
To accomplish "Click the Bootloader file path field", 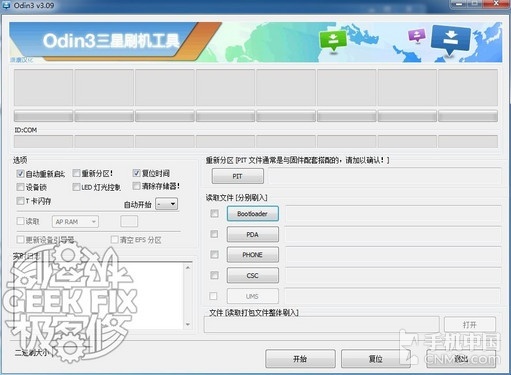I will (x=393, y=214).
